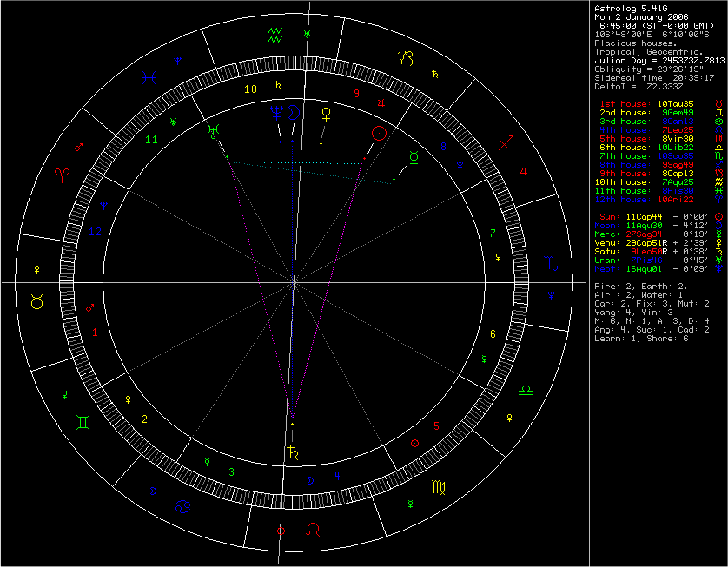This screenshot has width=728, height=567.
Task: Click the blue Pisces glyph on the wheel
Action: [x=149, y=77]
